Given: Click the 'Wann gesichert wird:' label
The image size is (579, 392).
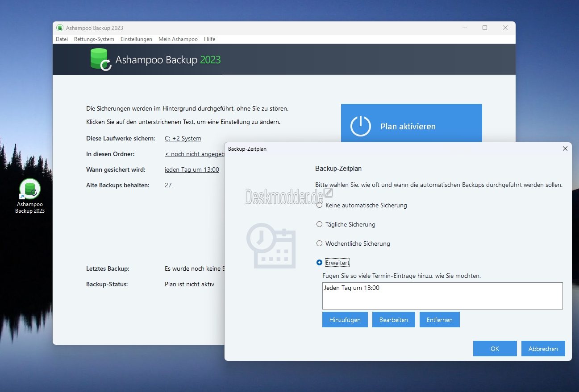Looking at the screenshot, I should pos(115,169).
